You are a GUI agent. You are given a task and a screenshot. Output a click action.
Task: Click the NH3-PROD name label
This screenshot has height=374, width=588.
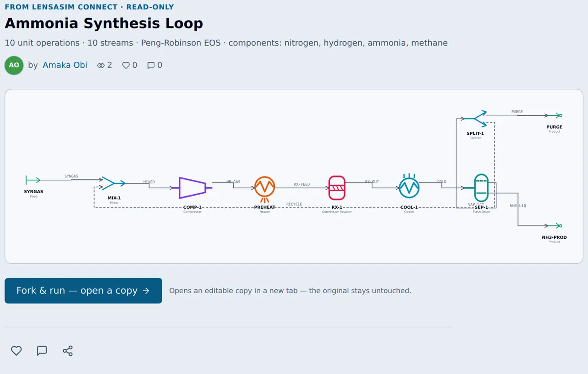[554, 237]
